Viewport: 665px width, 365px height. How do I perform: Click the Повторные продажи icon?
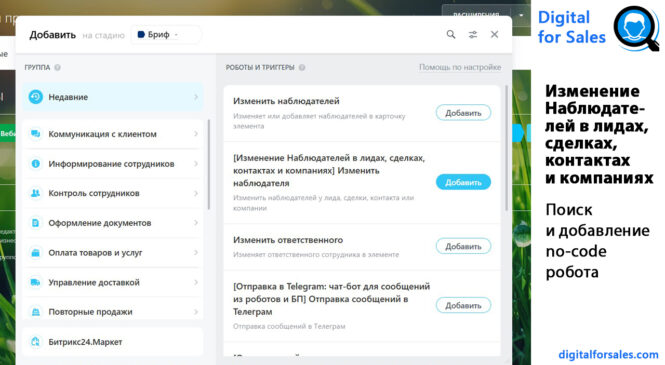click(x=36, y=312)
